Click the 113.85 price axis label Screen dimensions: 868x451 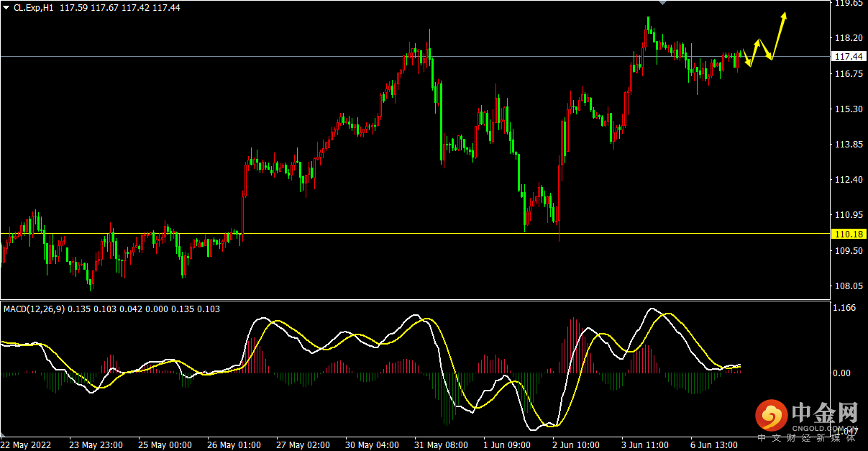pyautogui.click(x=848, y=145)
